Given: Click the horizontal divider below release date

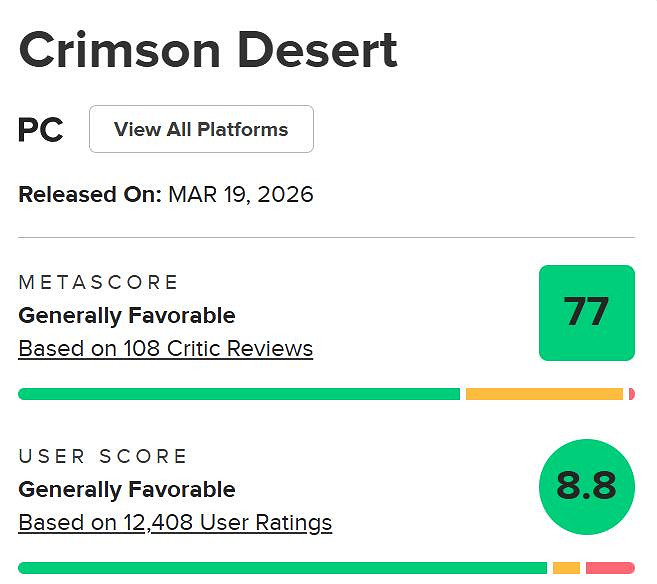Looking at the screenshot, I should (326, 238).
